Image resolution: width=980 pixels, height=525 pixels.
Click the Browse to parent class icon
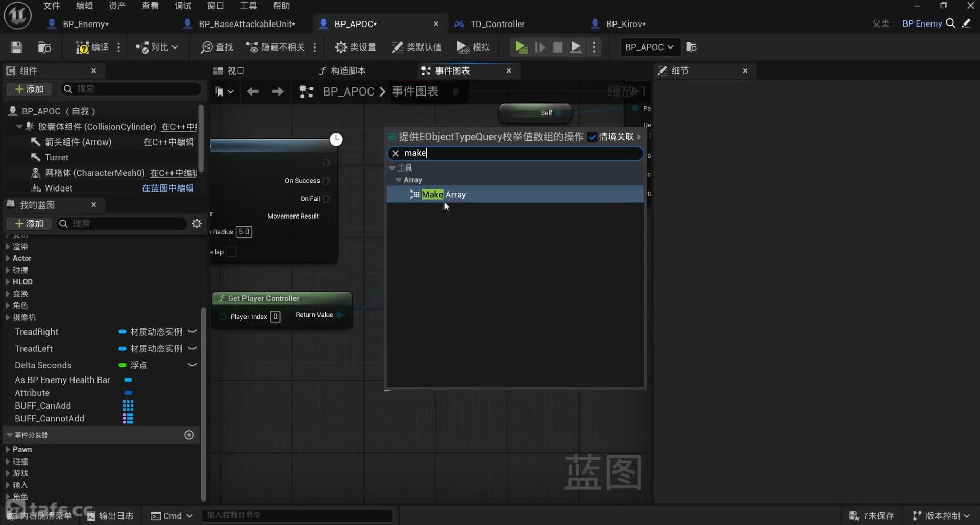(950, 23)
